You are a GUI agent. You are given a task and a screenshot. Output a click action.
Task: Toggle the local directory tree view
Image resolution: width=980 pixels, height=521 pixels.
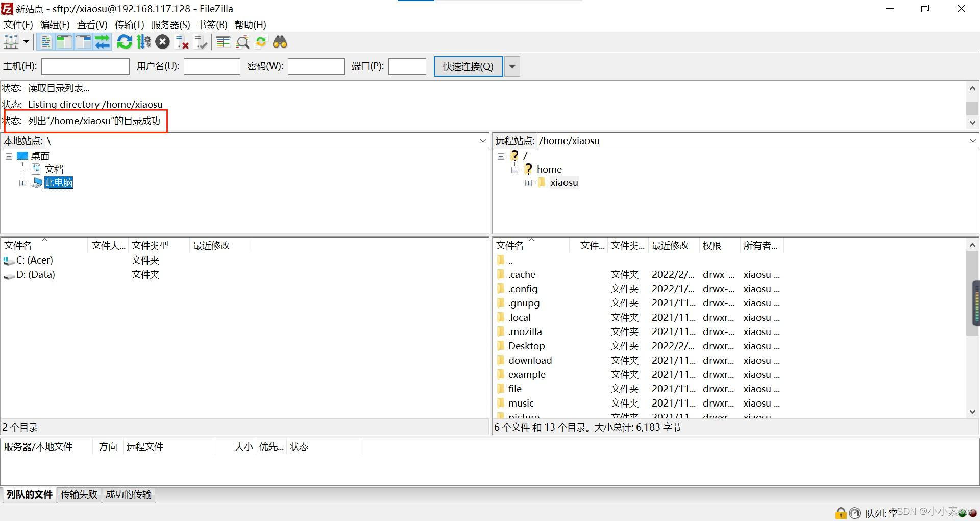click(64, 41)
